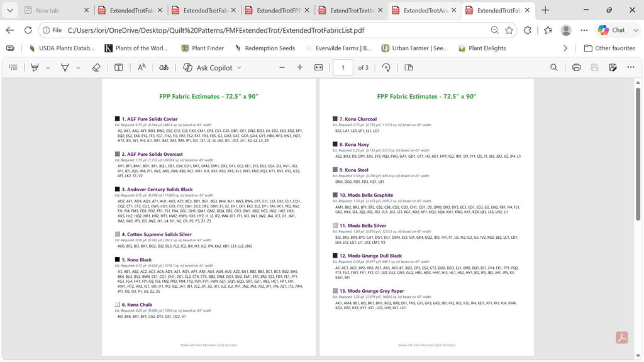Click the Fit to width icon
This screenshot has width=644, height=362.
[x=319, y=67]
